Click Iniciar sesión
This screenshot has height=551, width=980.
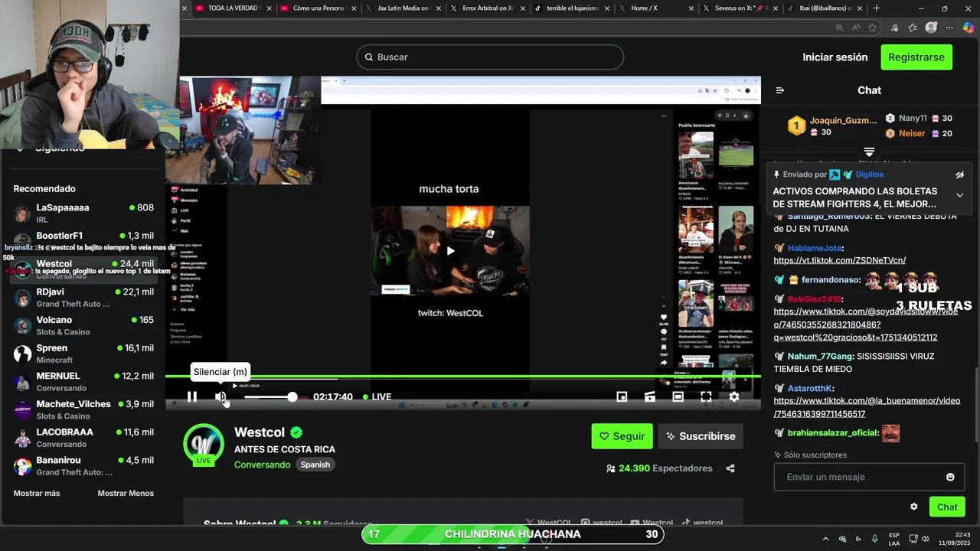coord(835,57)
